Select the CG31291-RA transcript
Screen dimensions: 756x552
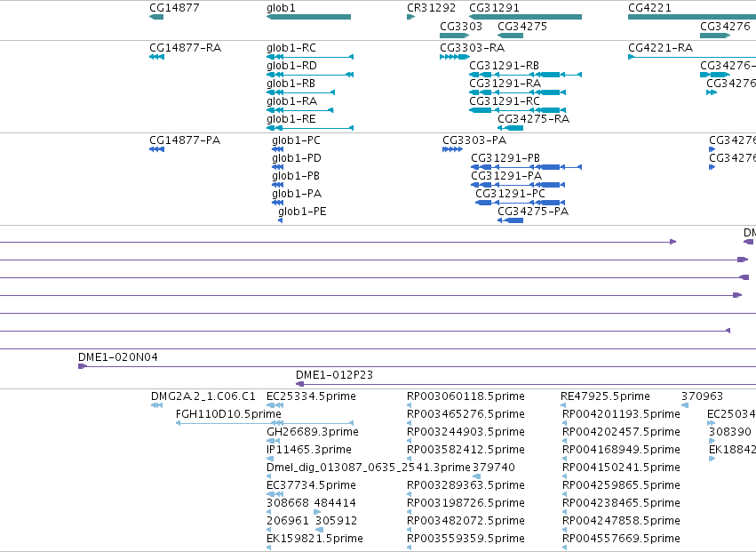(517, 92)
